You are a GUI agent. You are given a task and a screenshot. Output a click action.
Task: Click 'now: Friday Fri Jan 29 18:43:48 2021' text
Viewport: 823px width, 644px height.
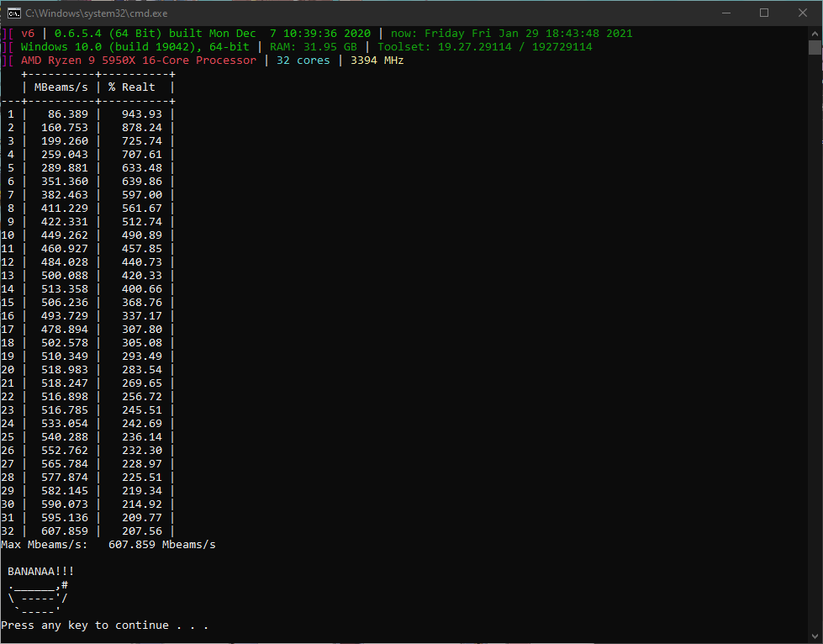(x=512, y=33)
